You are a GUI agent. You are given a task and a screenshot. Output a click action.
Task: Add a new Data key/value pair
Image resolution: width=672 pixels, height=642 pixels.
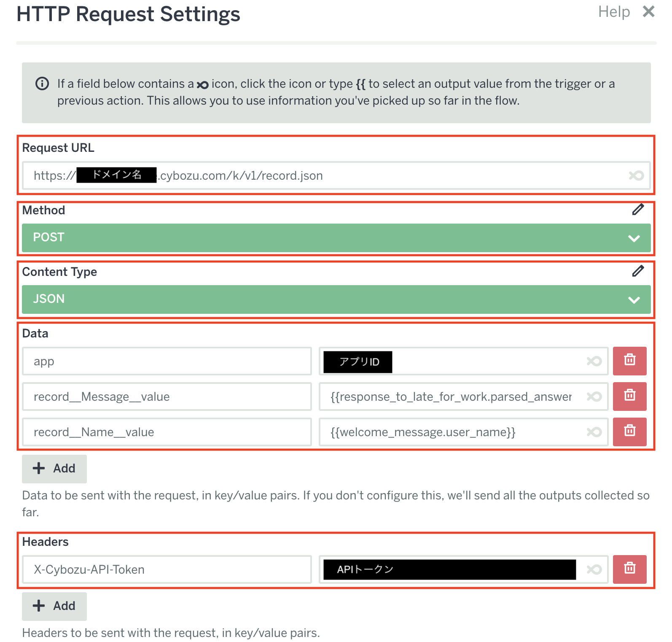pyautogui.click(x=54, y=469)
